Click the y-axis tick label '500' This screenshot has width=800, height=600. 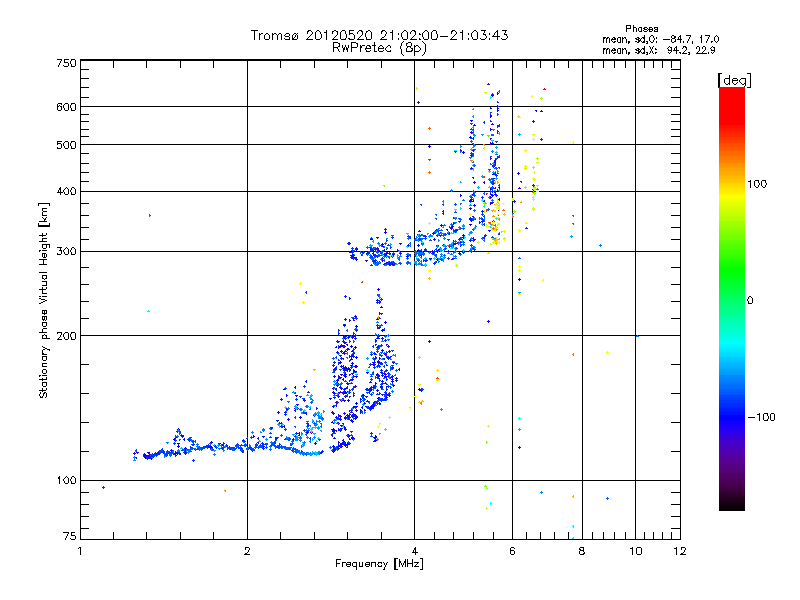click(66, 145)
